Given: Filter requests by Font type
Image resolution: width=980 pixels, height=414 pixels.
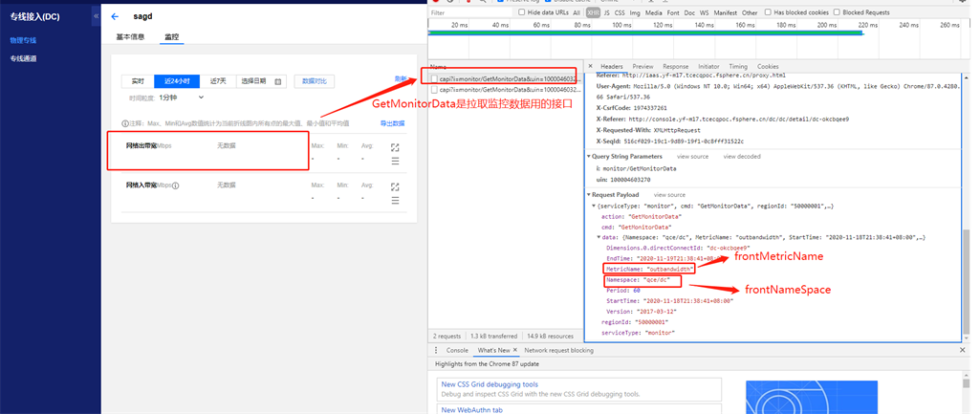Looking at the screenshot, I should pyautogui.click(x=673, y=12).
